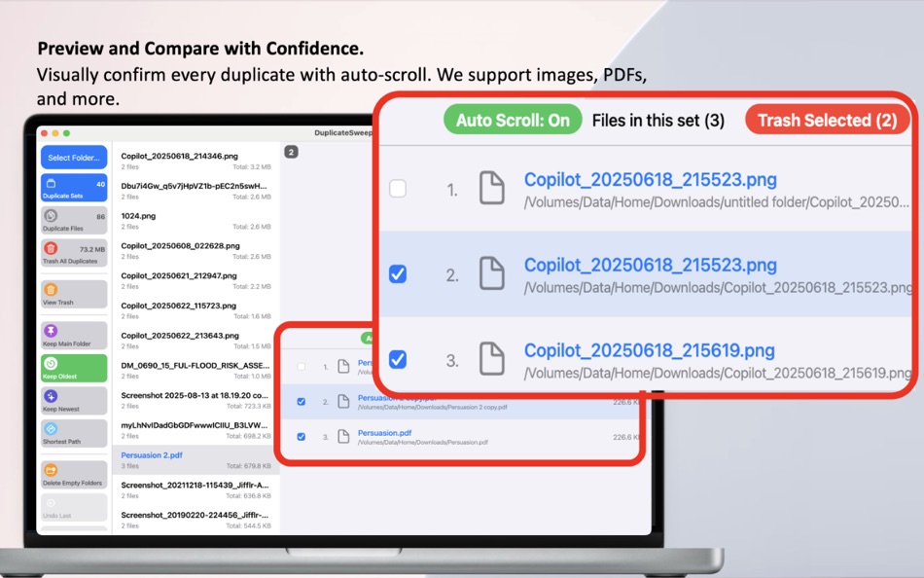Uncheck the Persuasion 2 copy.pdf checkbox
This screenshot has width=924, height=578.
[302, 402]
